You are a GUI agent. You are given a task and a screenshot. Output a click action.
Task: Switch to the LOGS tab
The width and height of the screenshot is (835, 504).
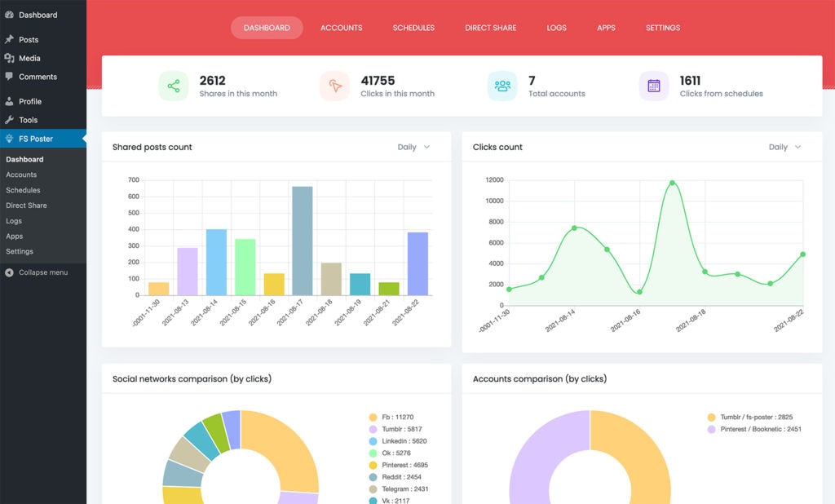556,28
